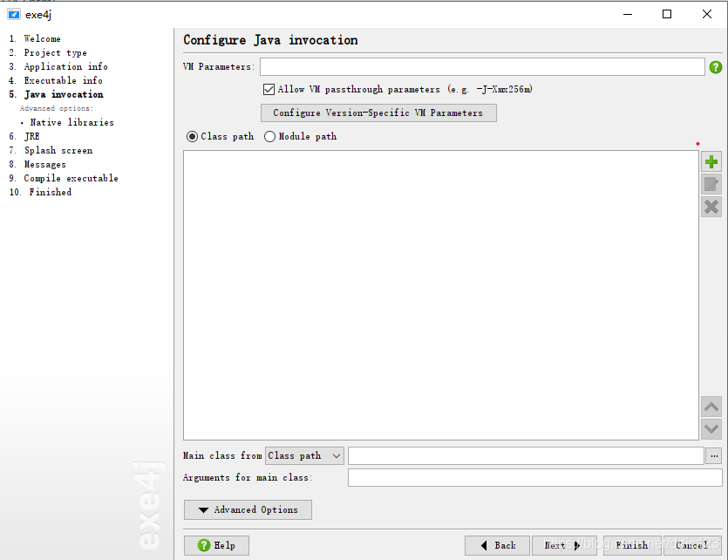728x560 pixels.
Task: Minimize the exe4j window
Action: pos(628,15)
